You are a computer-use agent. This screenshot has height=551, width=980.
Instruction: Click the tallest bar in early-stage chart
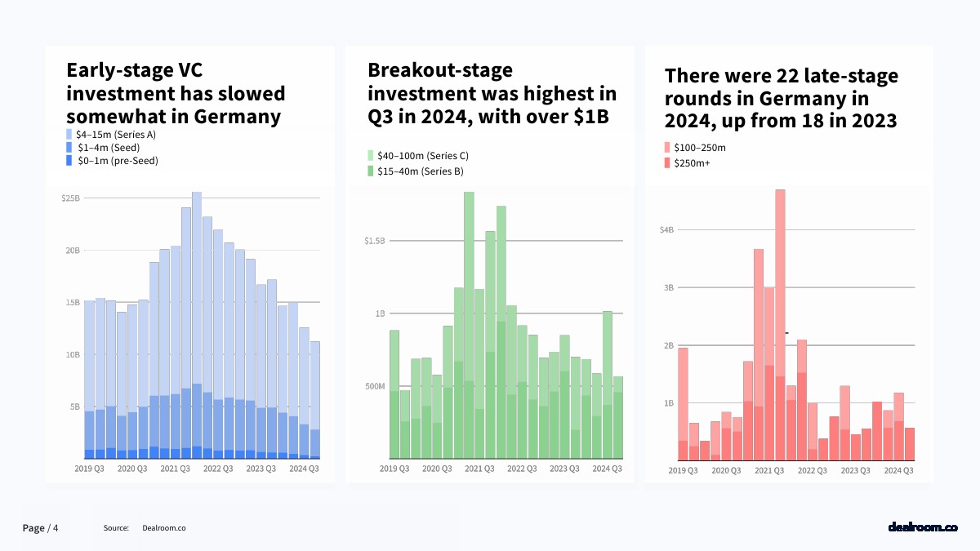[x=197, y=327]
